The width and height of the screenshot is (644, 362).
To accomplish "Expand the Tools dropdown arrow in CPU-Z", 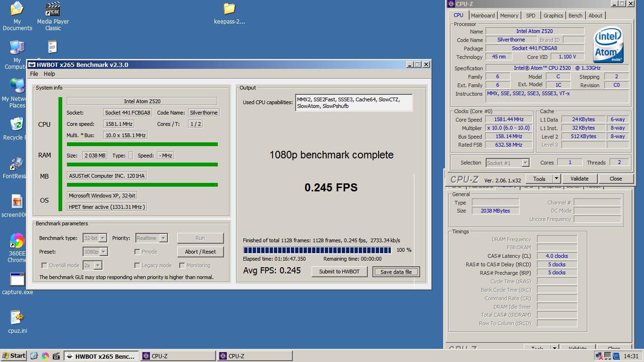I will (x=556, y=179).
